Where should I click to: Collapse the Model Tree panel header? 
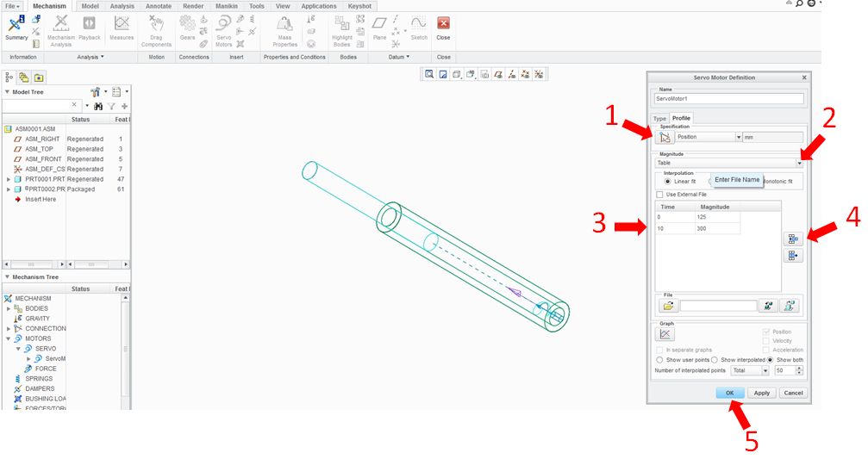click(x=7, y=92)
